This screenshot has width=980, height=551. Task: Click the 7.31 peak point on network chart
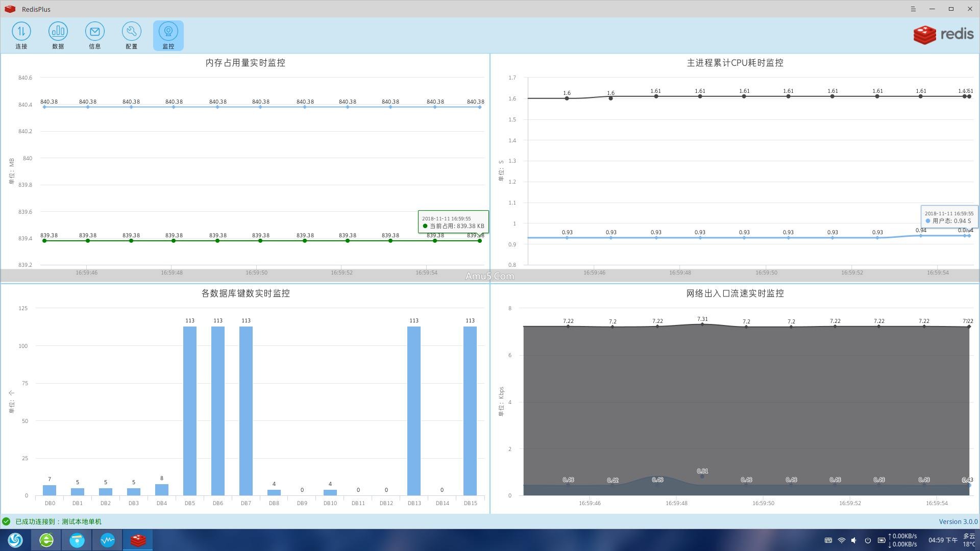(702, 324)
